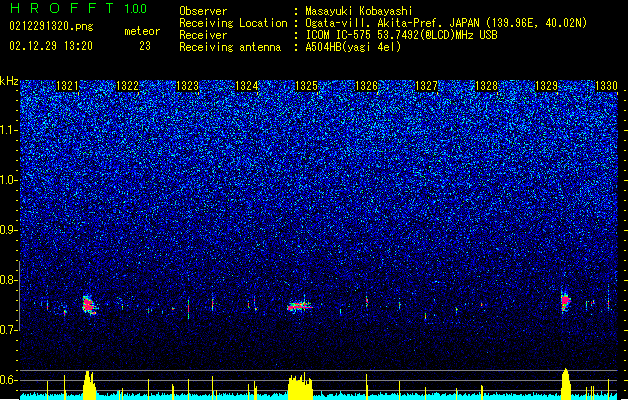Click the wide yellow power peak near 1325
This screenshot has height=400, width=629.
(300, 387)
